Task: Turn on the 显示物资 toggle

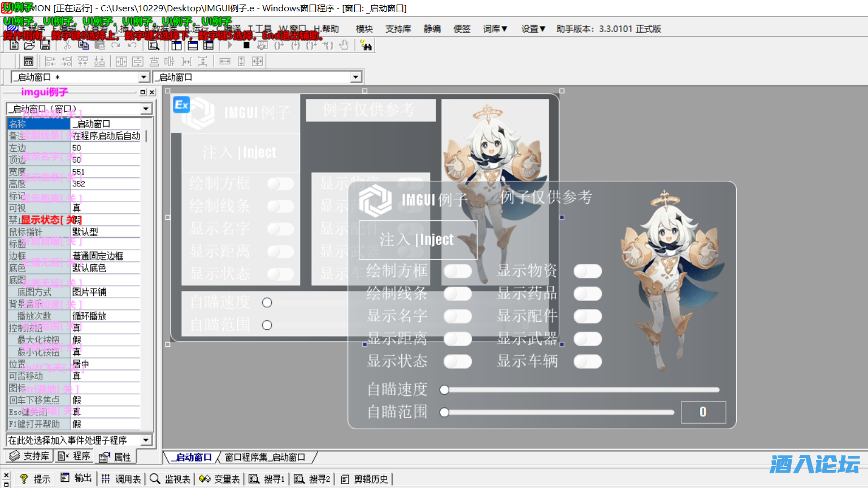Action: [588, 271]
